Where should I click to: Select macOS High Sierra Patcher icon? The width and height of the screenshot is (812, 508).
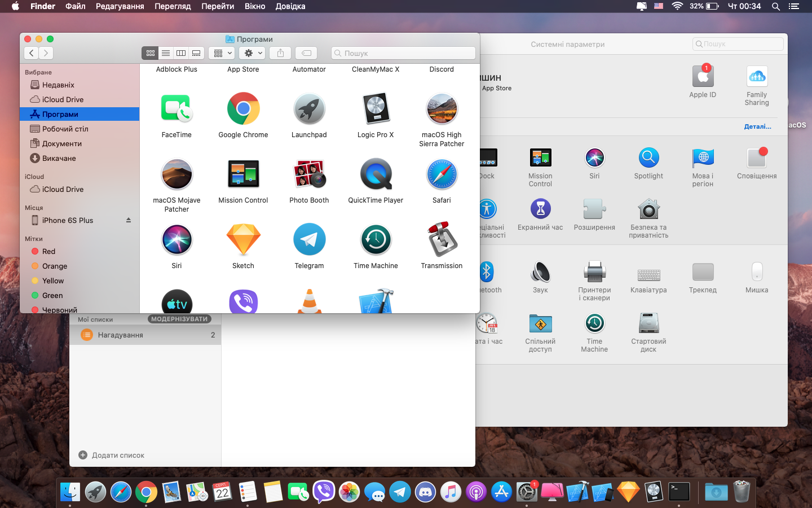[x=442, y=109]
